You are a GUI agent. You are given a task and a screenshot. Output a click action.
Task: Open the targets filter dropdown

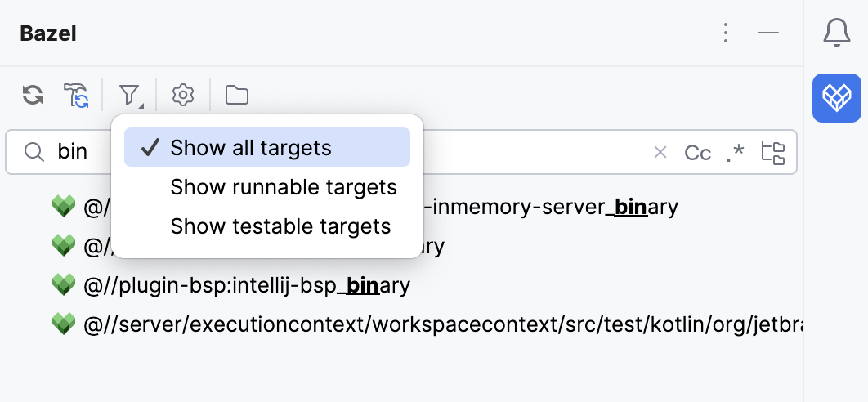click(129, 96)
